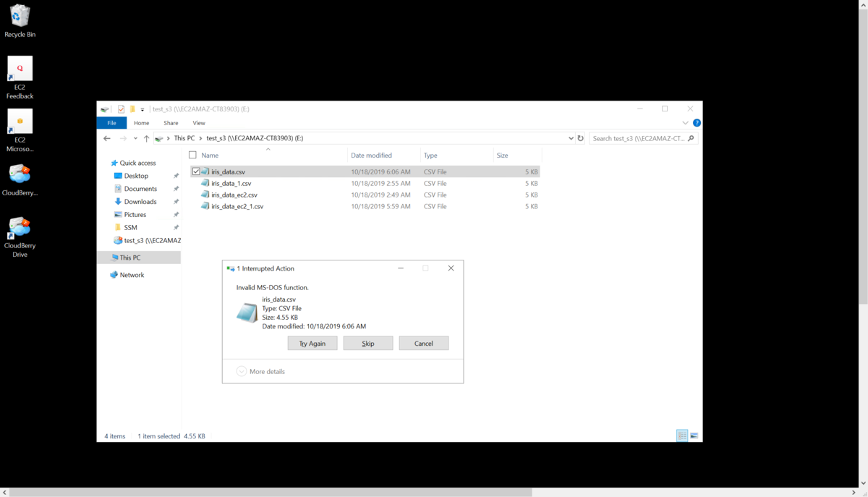Select the iris_data_ec2.csv file
Image resolution: width=868 pixels, height=497 pixels.
coord(234,195)
